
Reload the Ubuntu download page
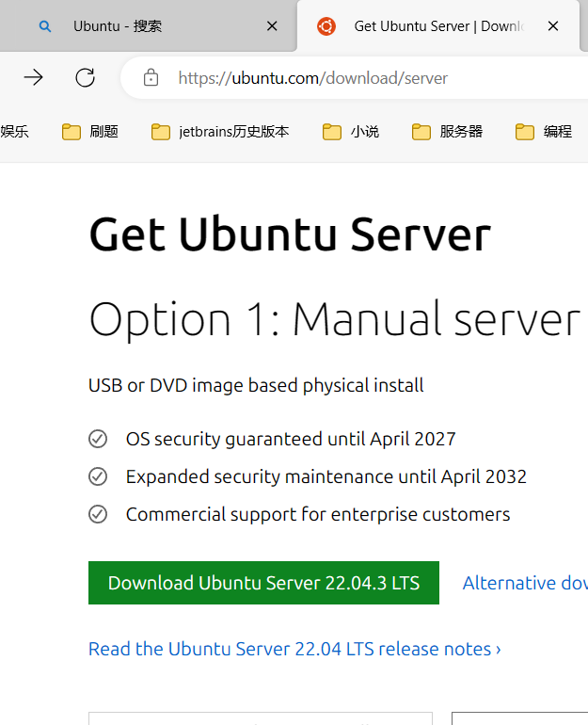click(86, 78)
